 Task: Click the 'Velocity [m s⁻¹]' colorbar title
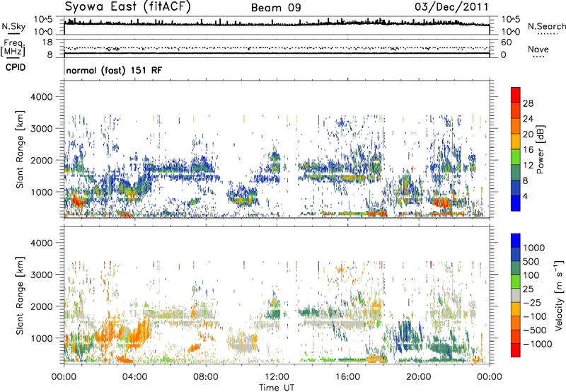tap(558, 294)
